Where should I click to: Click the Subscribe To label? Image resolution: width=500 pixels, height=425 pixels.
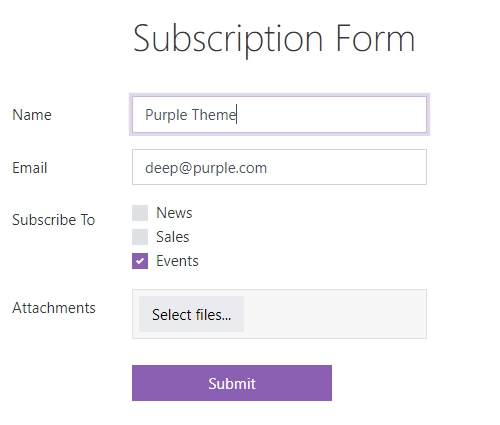[x=54, y=220]
